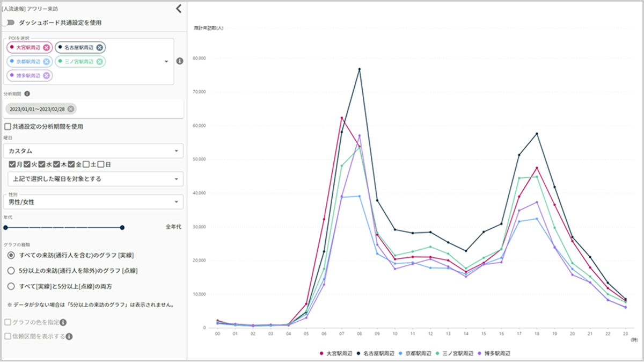Clear the 2023/01/01～2023/02/28 date range chip
Screen dimensions: 644x362
click(x=71, y=109)
